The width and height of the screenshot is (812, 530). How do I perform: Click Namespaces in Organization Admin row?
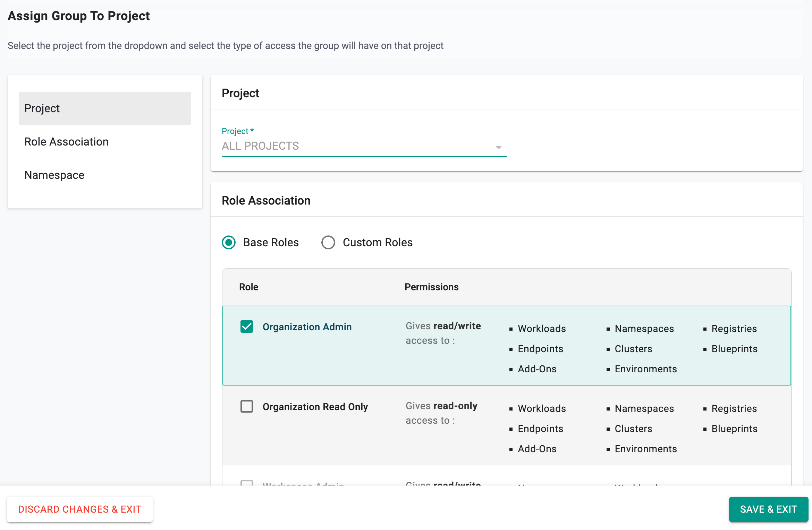pos(644,329)
